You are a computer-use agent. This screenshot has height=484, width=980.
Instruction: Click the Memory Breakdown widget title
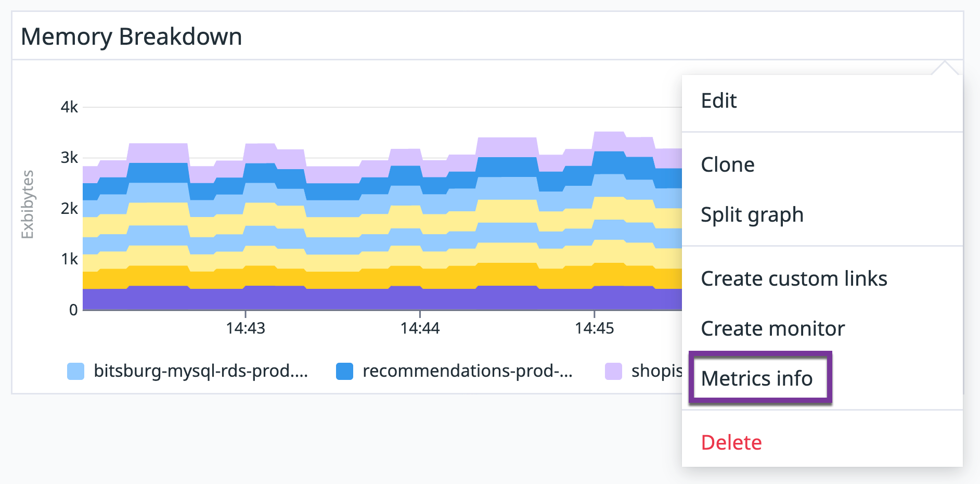click(x=132, y=37)
